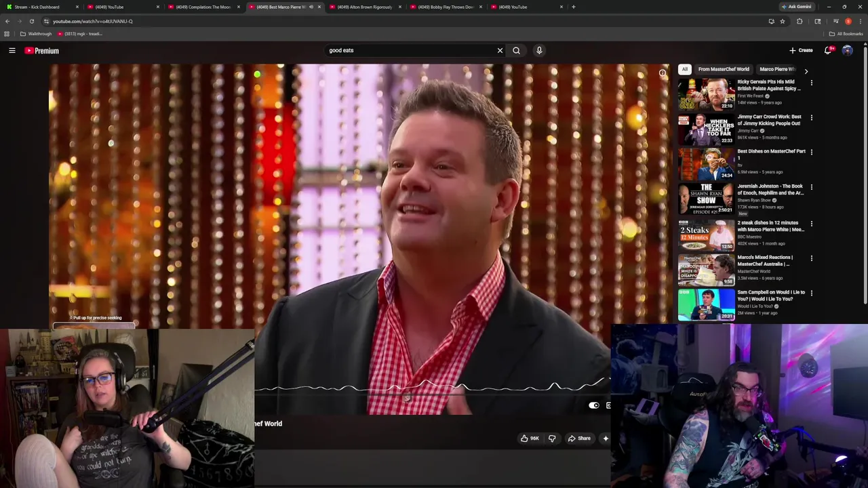The image size is (868, 488).
Task: Switch to Bobby Flay Throws Down tab
Action: (446, 7)
